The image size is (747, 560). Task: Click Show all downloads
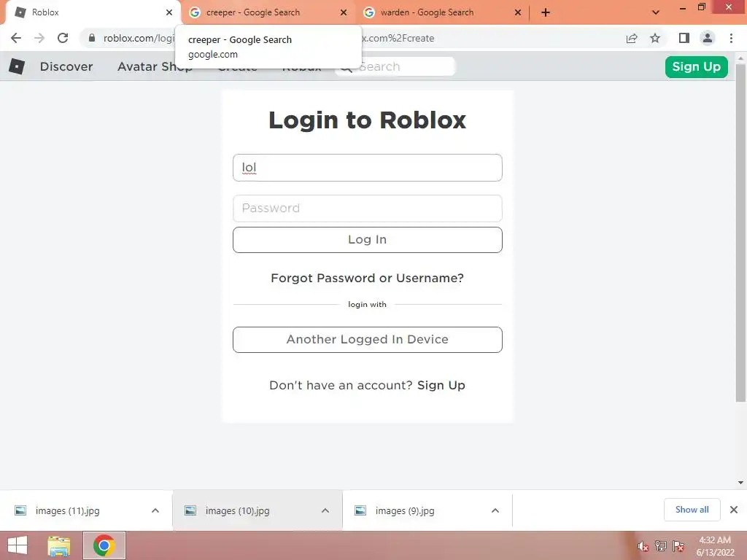pyautogui.click(x=692, y=510)
